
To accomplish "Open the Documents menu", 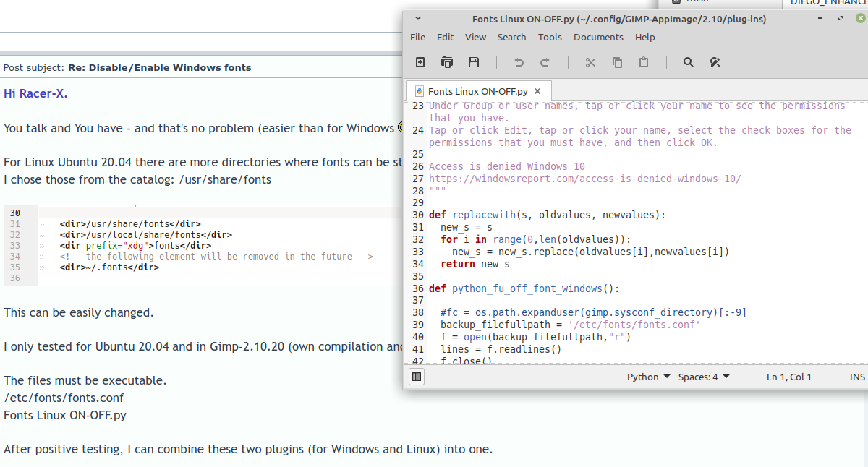I will pos(598,37).
